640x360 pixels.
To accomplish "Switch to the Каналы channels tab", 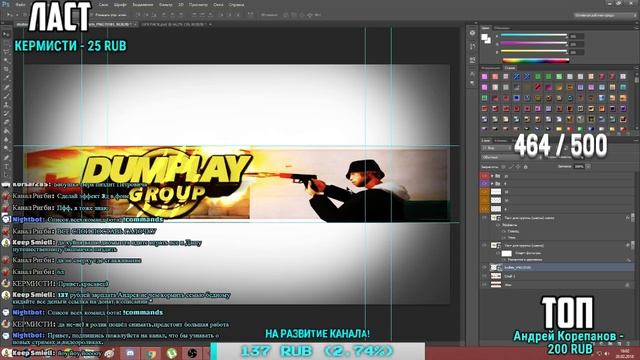I will point(500,141).
